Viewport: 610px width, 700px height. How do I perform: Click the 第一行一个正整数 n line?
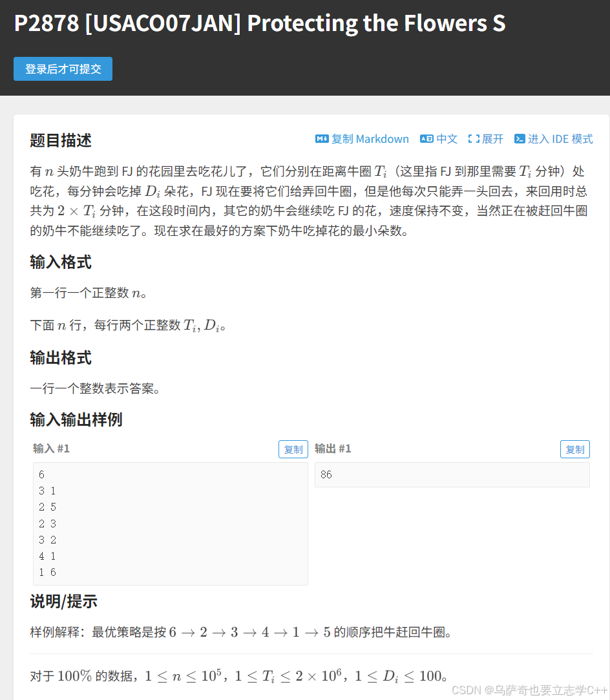click(89, 293)
